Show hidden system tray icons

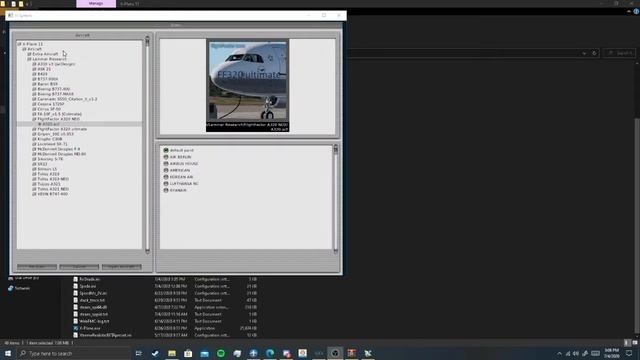559,353
